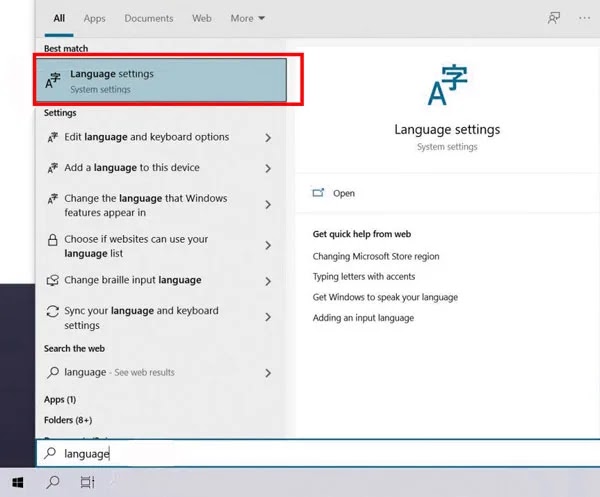
Task: Open the Windows Start button
Action: pyautogui.click(x=18, y=482)
